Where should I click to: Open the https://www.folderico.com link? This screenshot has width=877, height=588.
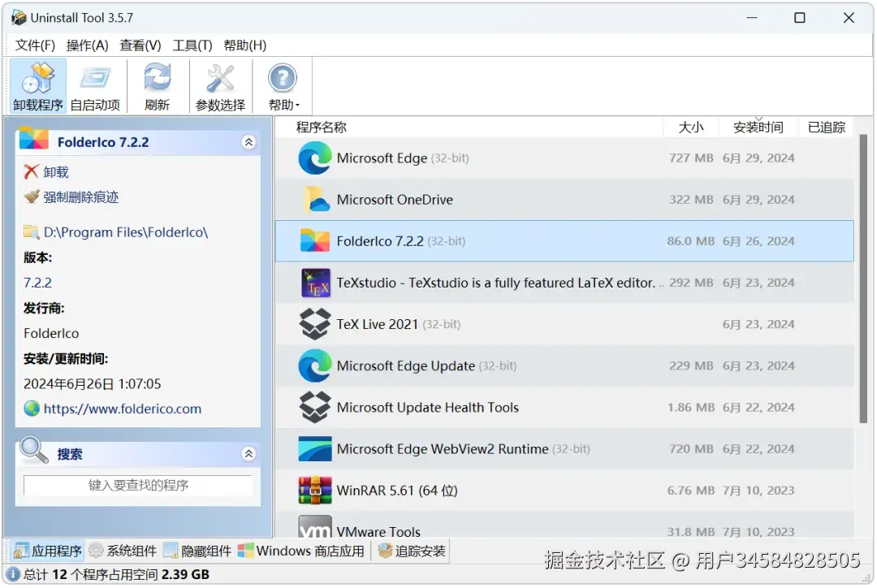tap(123, 409)
